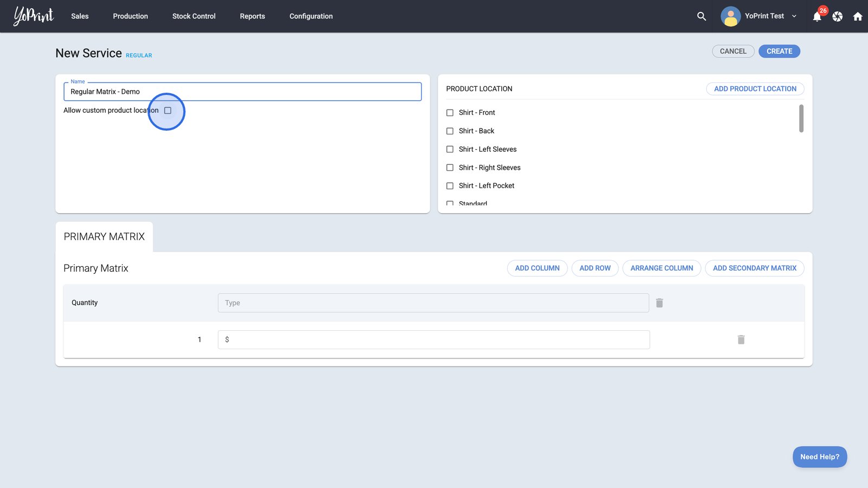Viewport: 868px width, 488px height.
Task: Open the search magnifier icon
Action: click(x=701, y=16)
